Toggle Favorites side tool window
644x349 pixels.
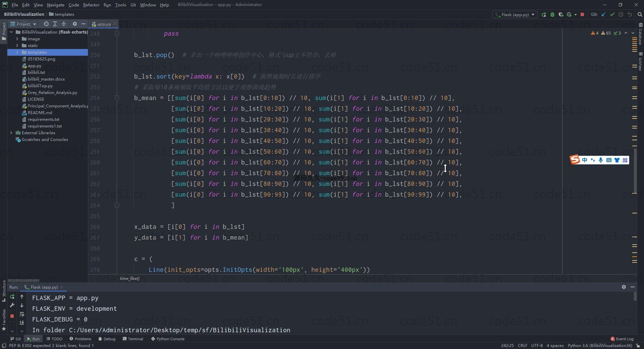pyautogui.click(x=4, y=319)
